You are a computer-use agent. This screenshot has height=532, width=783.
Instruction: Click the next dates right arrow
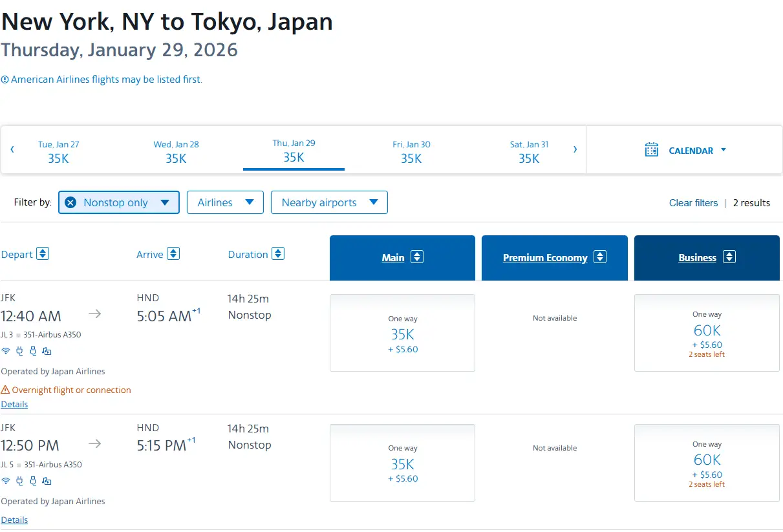pos(575,150)
